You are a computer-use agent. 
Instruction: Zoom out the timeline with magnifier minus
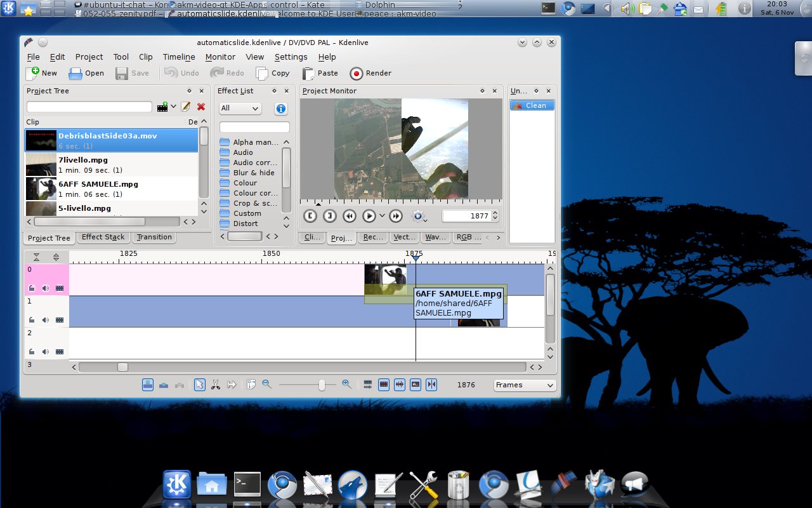point(266,384)
